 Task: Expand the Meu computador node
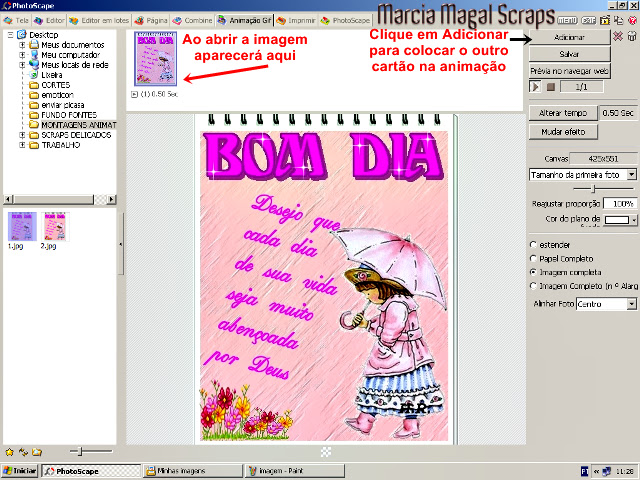(22, 55)
